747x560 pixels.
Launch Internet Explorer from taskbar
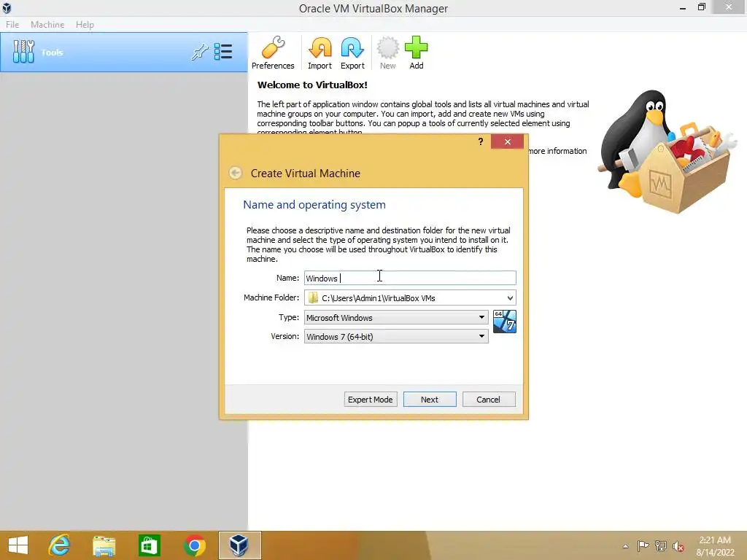point(60,545)
